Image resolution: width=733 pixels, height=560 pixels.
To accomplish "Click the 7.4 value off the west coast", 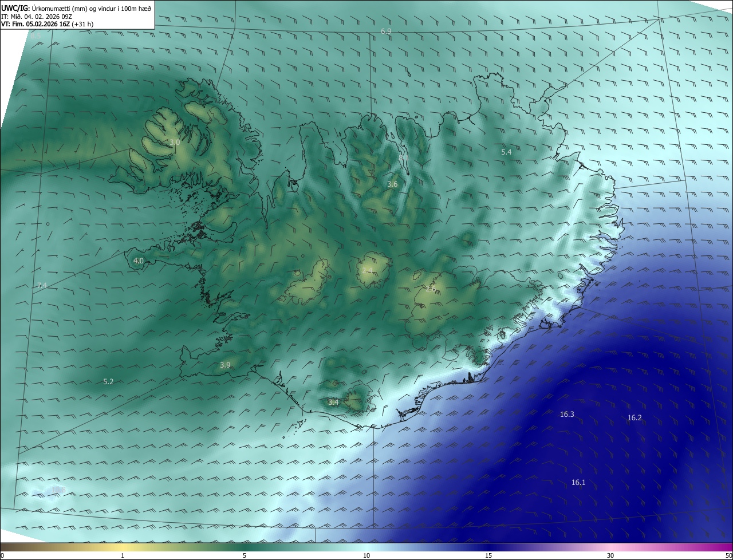I will coord(41,285).
